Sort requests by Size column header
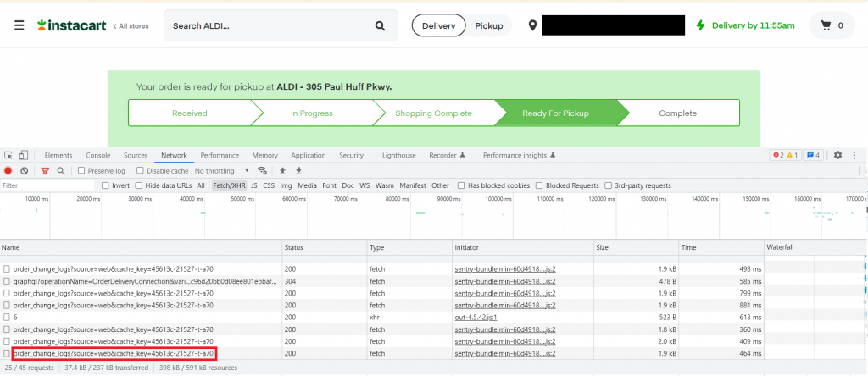The height and width of the screenshot is (376, 868). coord(637,248)
